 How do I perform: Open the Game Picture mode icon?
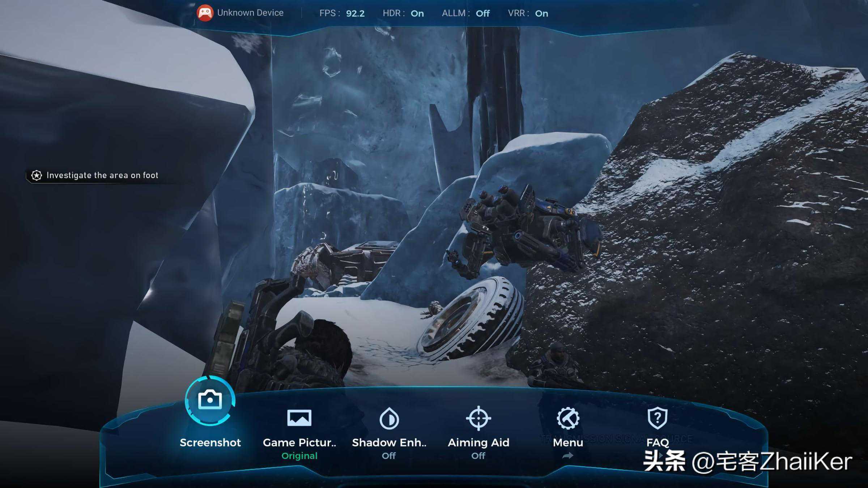pos(299,418)
